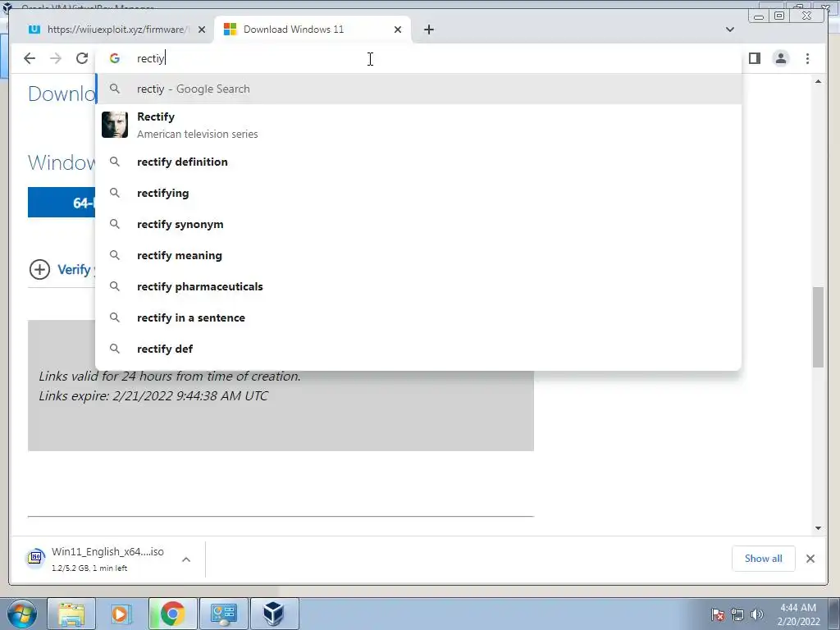This screenshot has width=840, height=630.
Task: Close the wiiuexploit.xyz tab
Action: [202, 30]
